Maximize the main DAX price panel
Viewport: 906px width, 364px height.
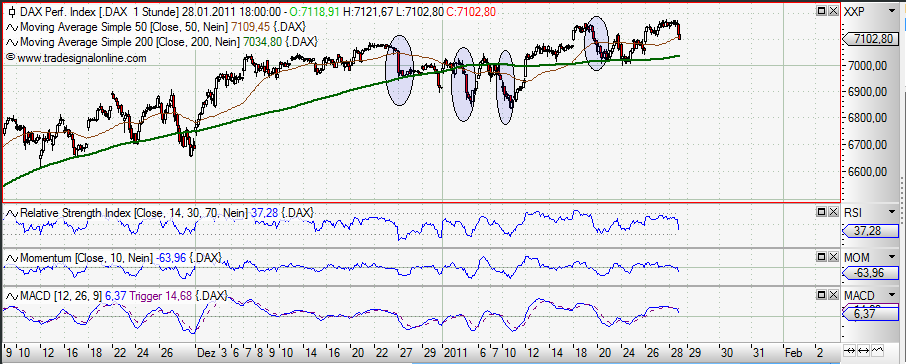point(822,11)
